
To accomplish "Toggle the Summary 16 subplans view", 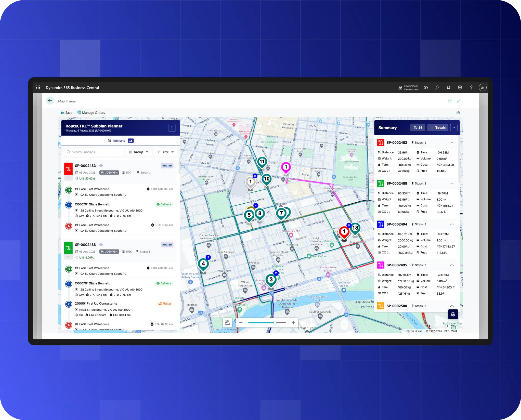I will [418, 128].
